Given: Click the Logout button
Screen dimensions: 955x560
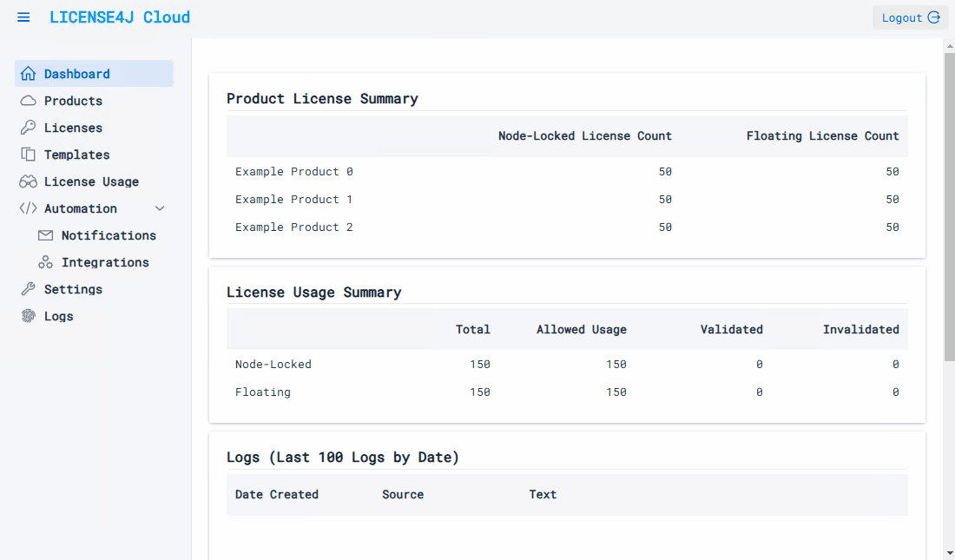Looking at the screenshot, I should click(910, 17).
